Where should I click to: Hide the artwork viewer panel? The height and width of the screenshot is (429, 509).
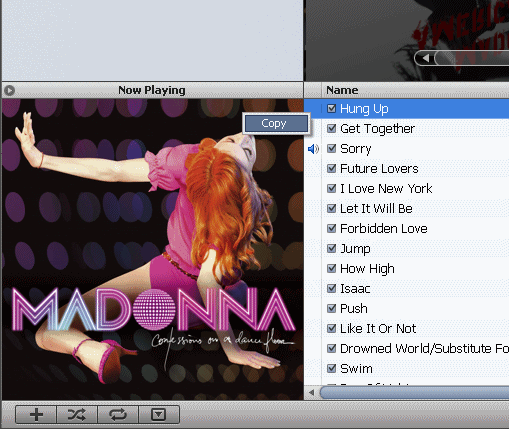159,415
